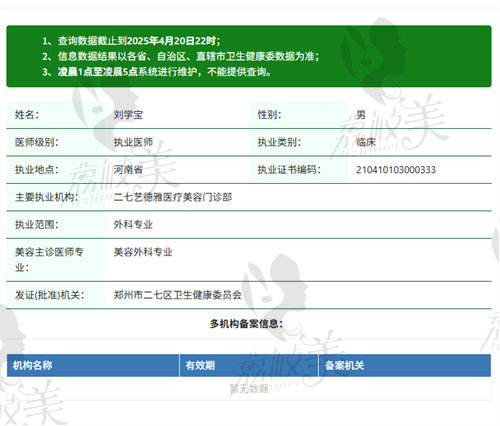Select the value 执业医师
The height and width of the screenshot is (426, 500).
point(133,142)
